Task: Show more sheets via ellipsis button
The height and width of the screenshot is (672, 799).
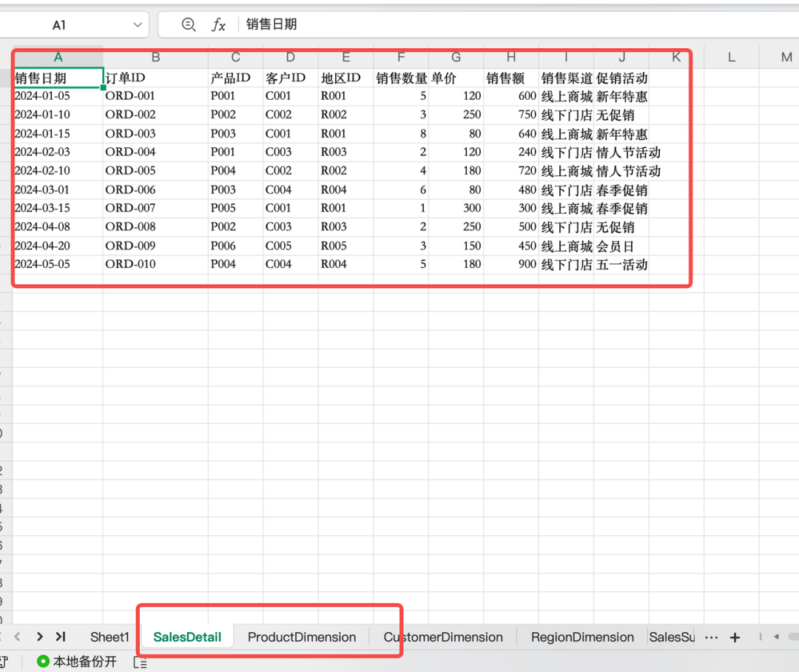Action: coord(711,637)
